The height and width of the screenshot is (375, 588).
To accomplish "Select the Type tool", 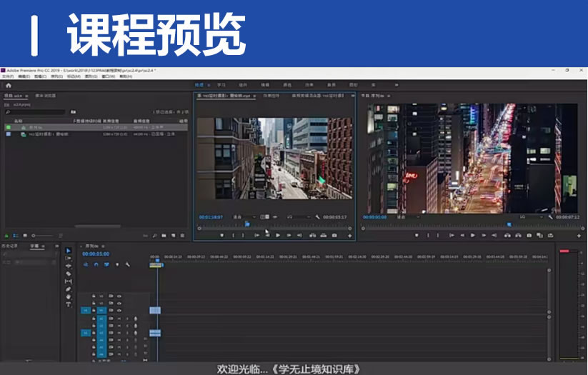I will coord(69,304).
